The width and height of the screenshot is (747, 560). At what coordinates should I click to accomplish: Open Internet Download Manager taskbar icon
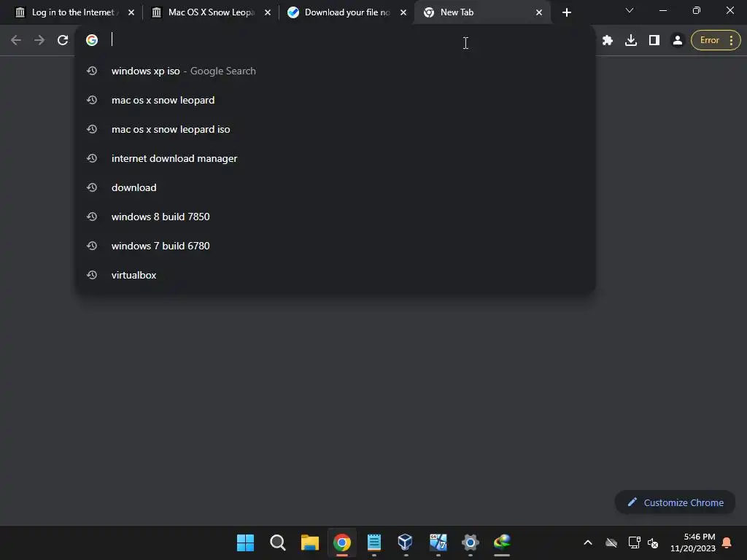click(x=502, y=542)
